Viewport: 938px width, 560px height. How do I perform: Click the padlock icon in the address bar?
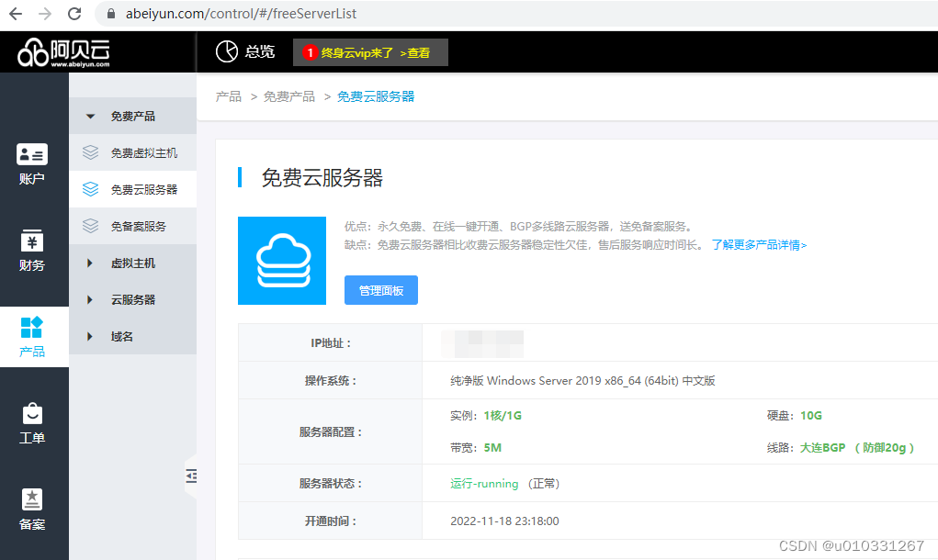click(110, 14)
